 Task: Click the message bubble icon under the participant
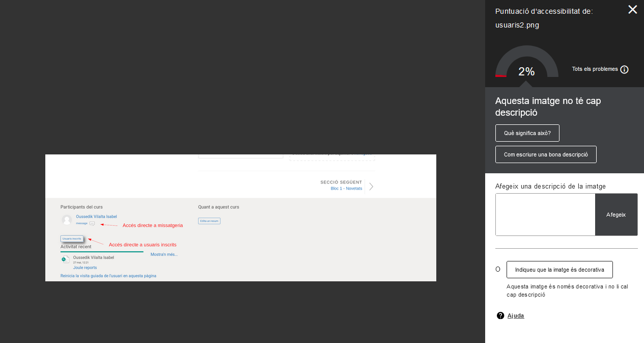[x=92, y=223]
